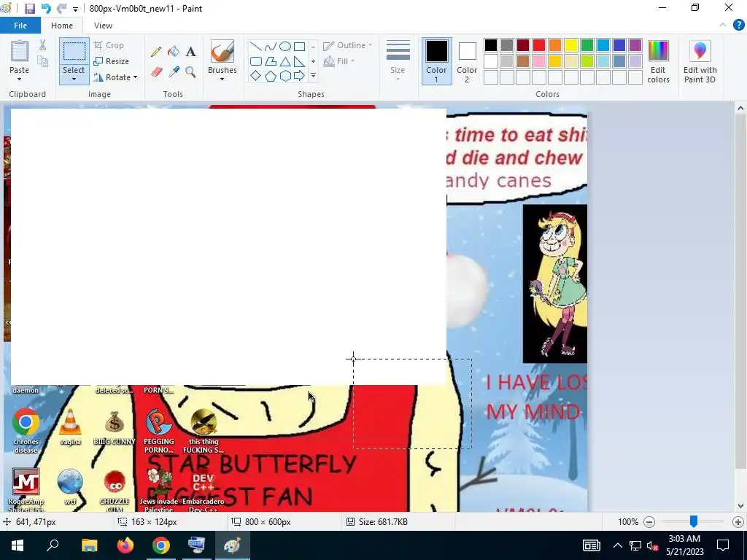Open taskbar Search
The width and height of the screenshot is (747, 560).
[53, 545]
